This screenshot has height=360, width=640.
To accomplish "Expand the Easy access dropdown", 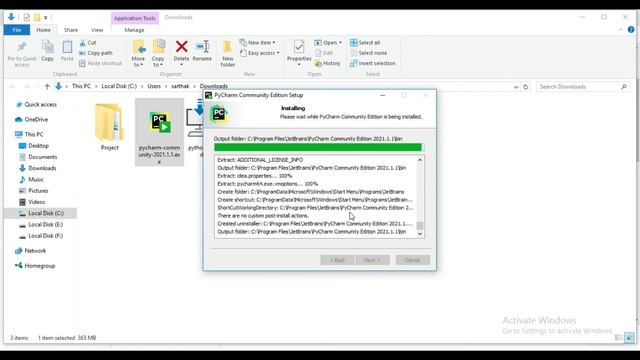I will click(x=260, y=53).
